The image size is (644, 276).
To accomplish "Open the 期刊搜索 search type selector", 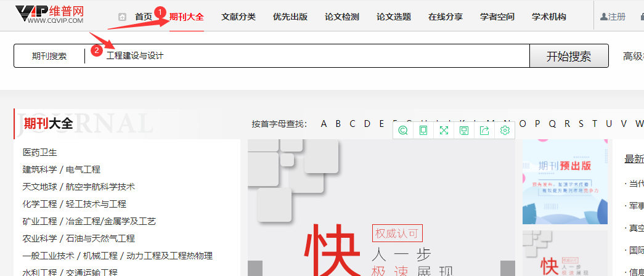I will point(49,56).
